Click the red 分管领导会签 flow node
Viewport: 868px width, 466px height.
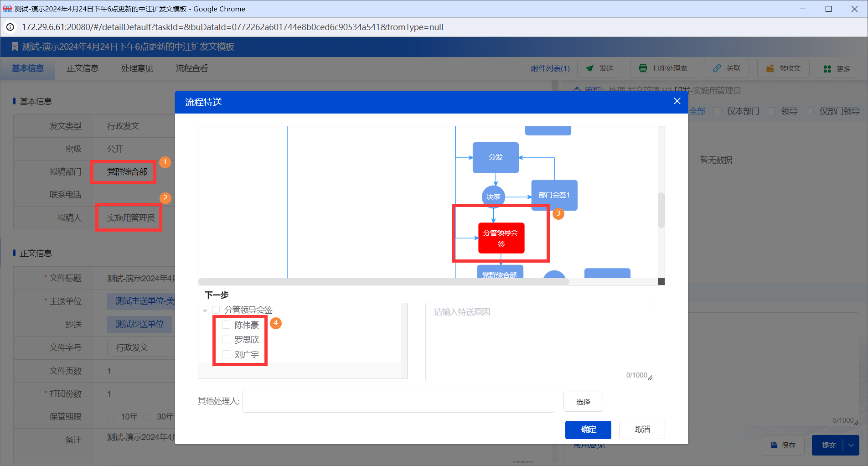[501, 238]
